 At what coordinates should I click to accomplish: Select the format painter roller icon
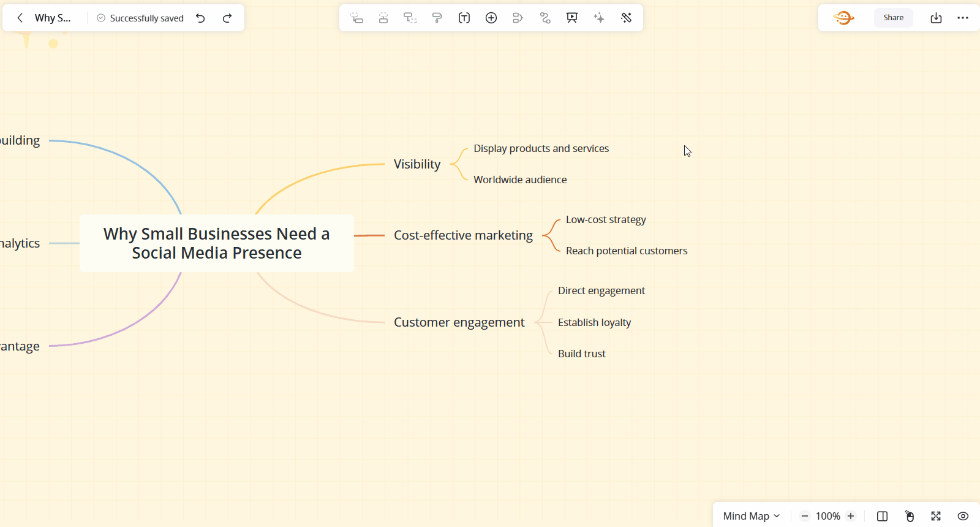coord(437,18)
